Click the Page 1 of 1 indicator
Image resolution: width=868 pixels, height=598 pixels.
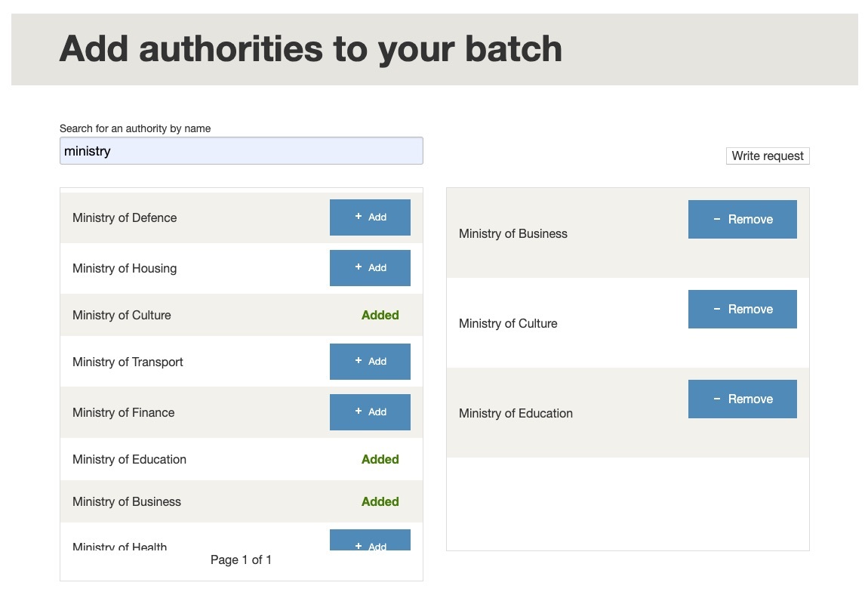click(242, 559)
